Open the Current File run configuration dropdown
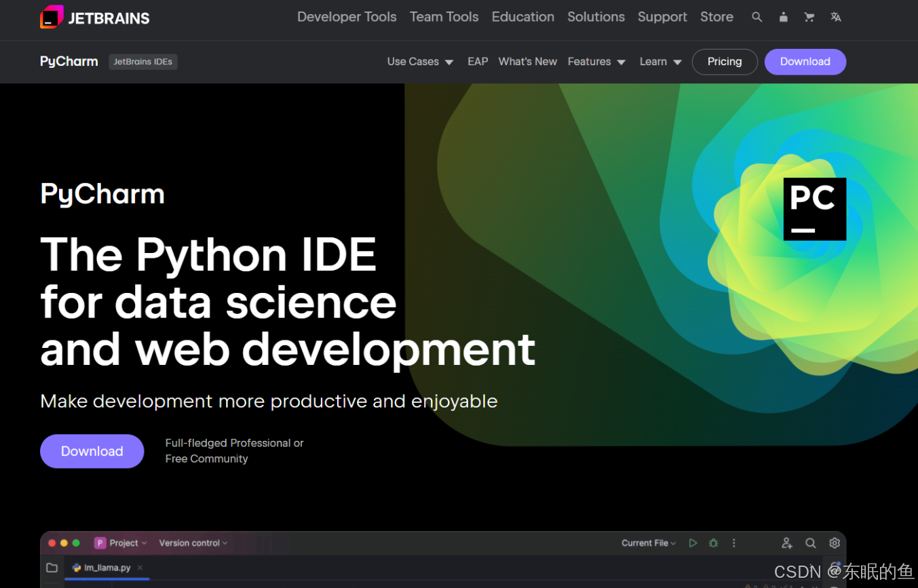The height and width of the screenshot is (588, 918). pos(649,543)
